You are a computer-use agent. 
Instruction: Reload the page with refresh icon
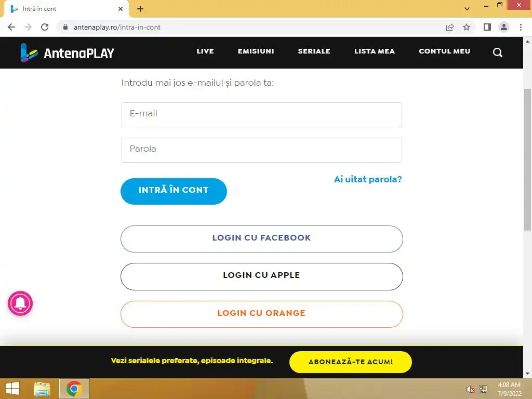(45, 27)
